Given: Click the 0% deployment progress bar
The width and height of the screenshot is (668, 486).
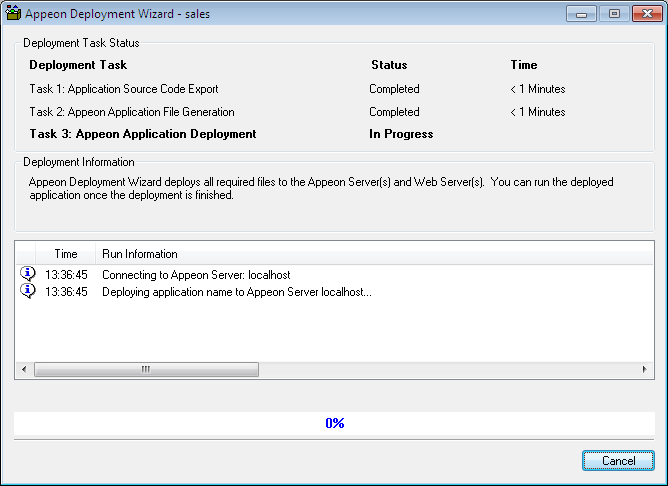Looking at the screenshot, I should 334,423.
